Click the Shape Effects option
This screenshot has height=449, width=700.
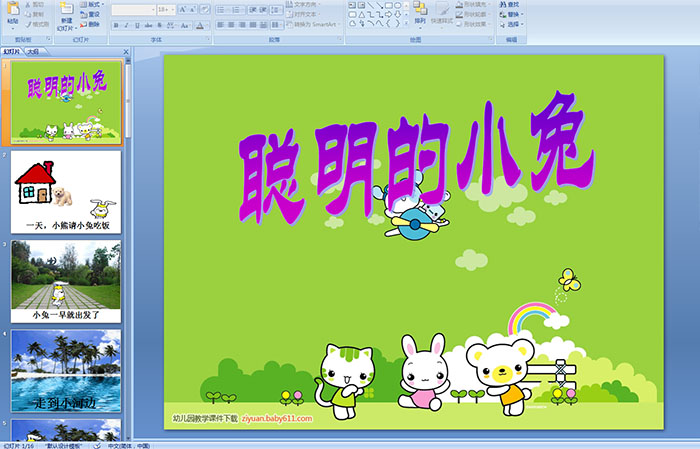click(x=473, y=25)
